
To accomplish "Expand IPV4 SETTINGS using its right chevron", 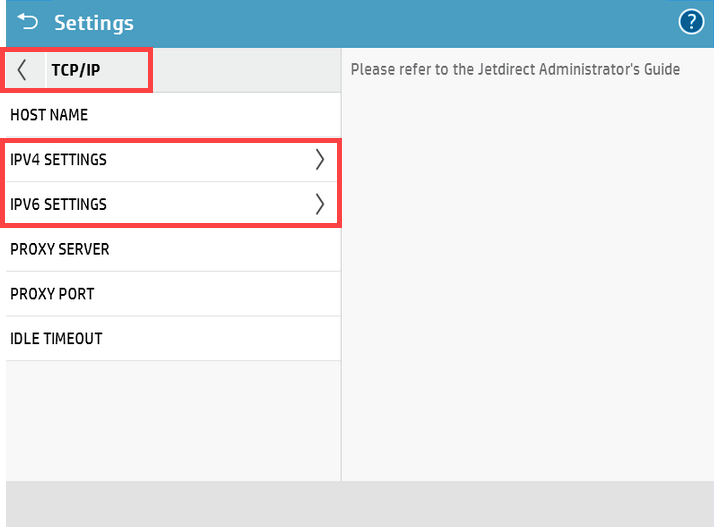I will pos(320,160).
